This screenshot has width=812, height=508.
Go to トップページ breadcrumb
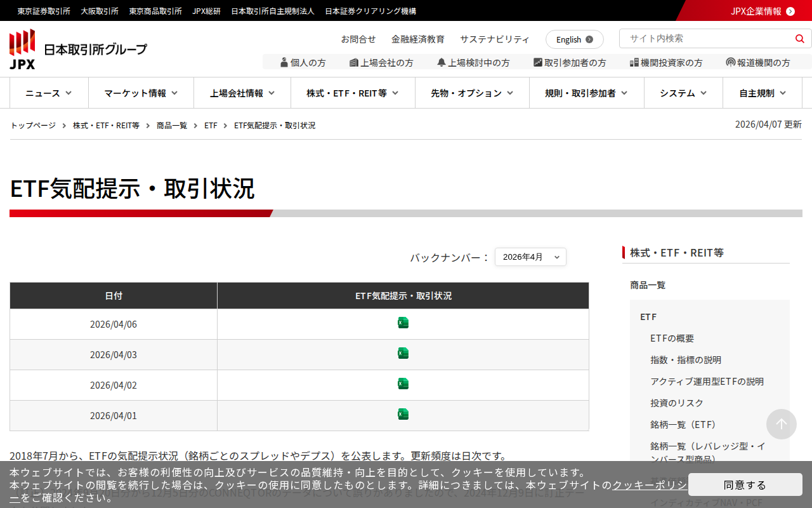[33, 126]
